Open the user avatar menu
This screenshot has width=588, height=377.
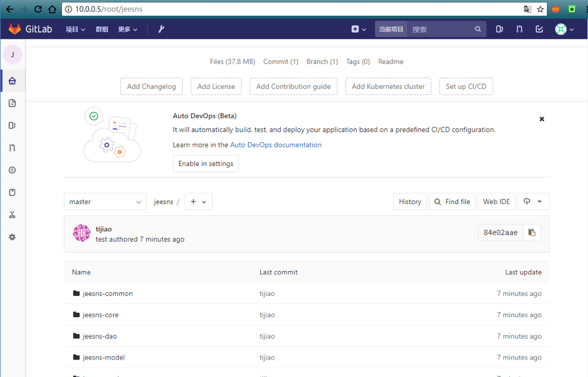coord(564,29)
